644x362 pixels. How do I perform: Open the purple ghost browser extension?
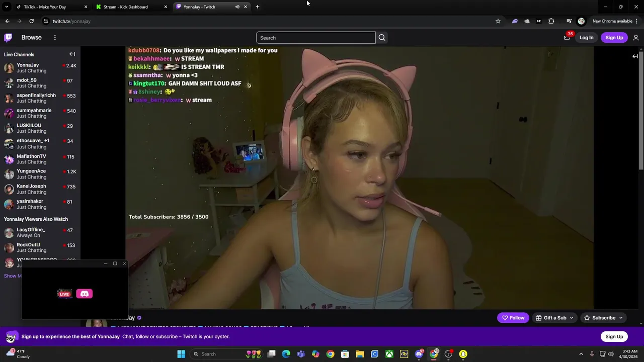coord(515,21)
